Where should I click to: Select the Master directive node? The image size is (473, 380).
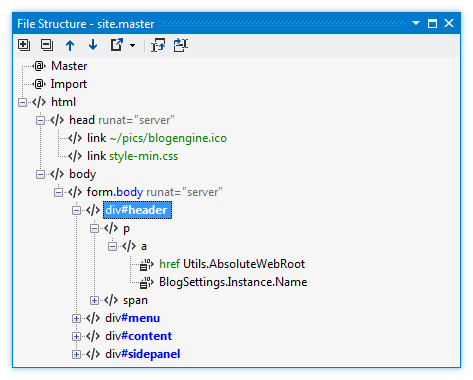pyautogui.click(x=69, y=66)
